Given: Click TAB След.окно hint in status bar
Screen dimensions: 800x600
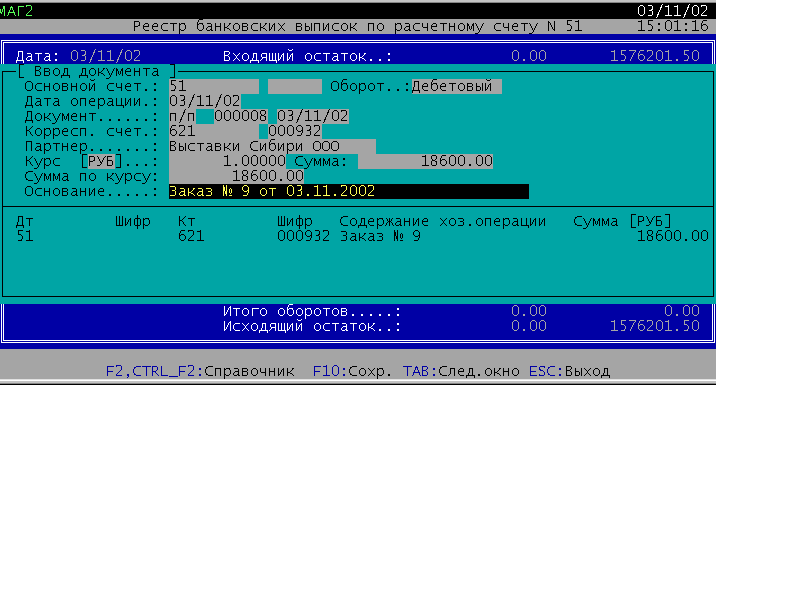Looking at the screenshot, I should click(x=461, y=371).
